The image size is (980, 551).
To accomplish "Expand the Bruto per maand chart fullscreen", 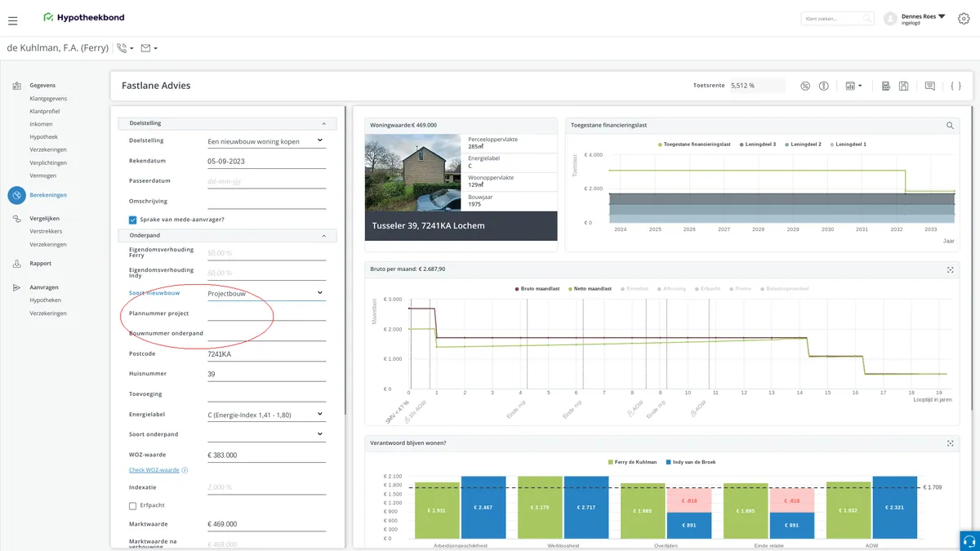I will click(x=950, y=269).
